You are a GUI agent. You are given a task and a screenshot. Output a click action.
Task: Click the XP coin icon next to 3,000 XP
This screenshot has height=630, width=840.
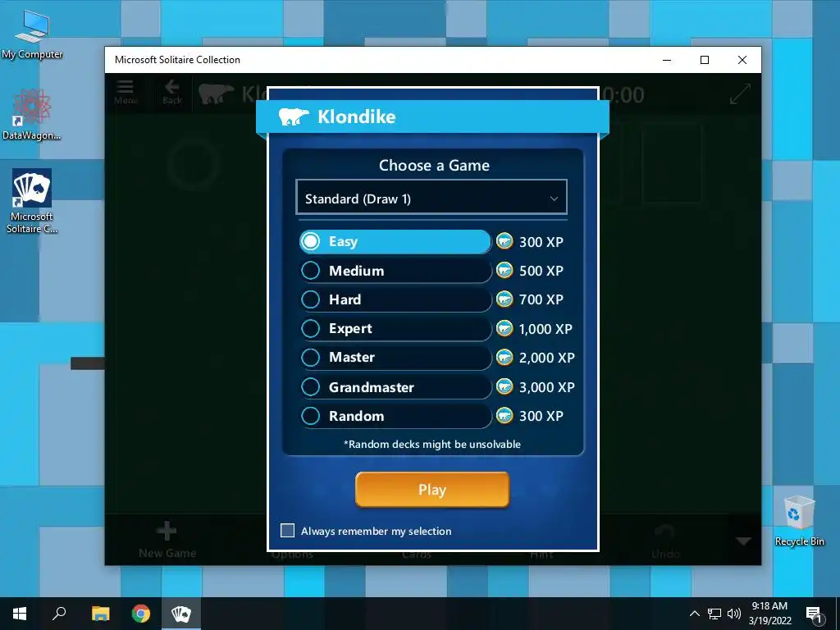click(504, 387)
